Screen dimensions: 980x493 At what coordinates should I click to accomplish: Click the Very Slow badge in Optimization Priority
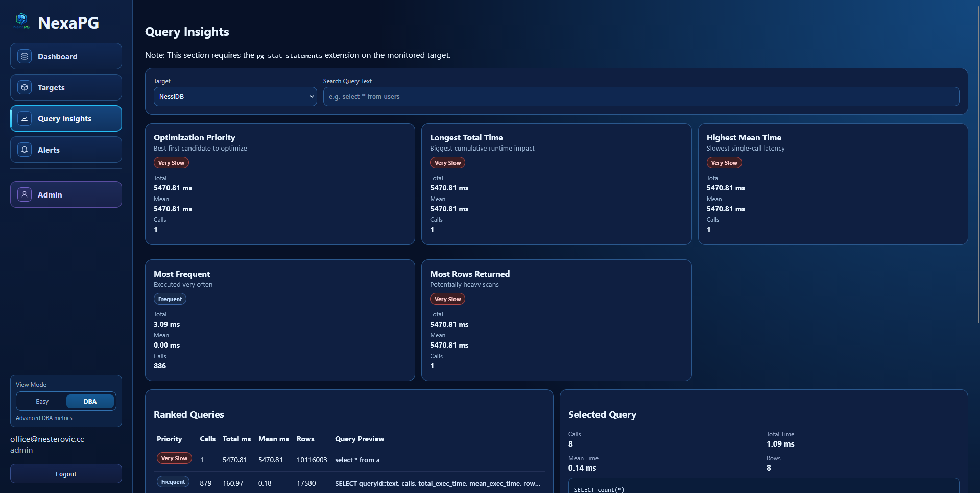tap(171, 163)
